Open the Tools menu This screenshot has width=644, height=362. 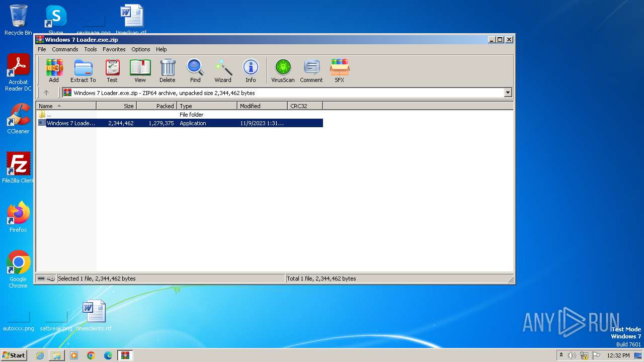click(x=91, y=49)
